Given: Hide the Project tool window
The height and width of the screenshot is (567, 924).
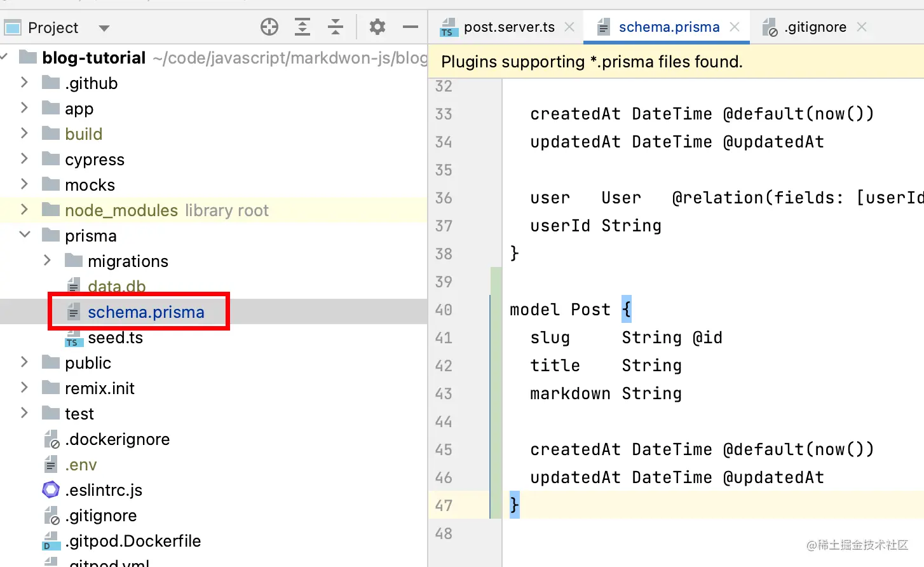Looking at the screenshot, I should tap(411, 27).
